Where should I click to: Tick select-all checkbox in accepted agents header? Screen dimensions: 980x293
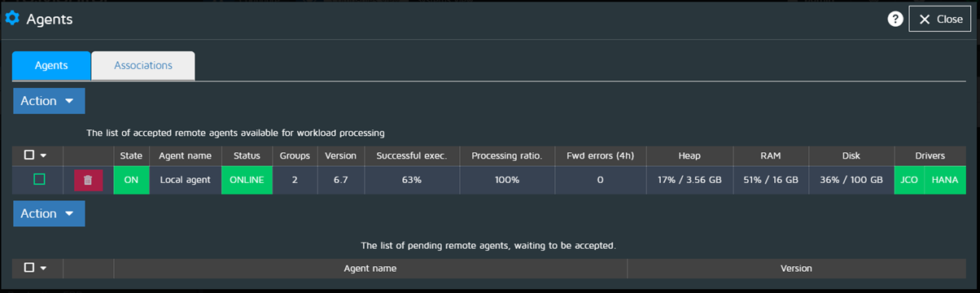pos(29,155)
